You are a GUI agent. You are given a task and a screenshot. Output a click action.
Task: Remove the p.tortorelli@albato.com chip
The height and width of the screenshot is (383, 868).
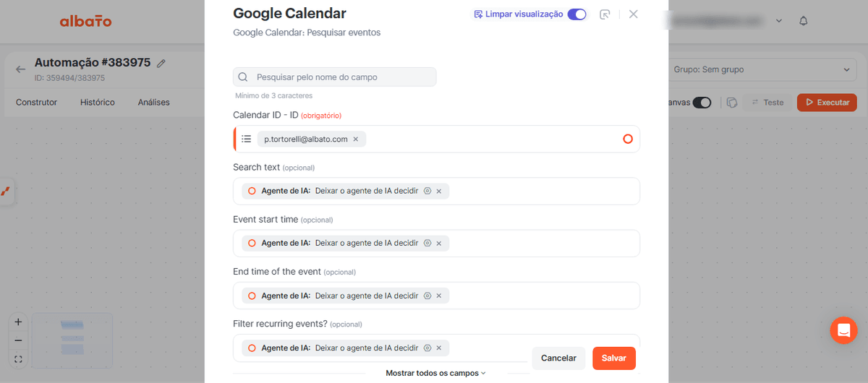point(355,139)
